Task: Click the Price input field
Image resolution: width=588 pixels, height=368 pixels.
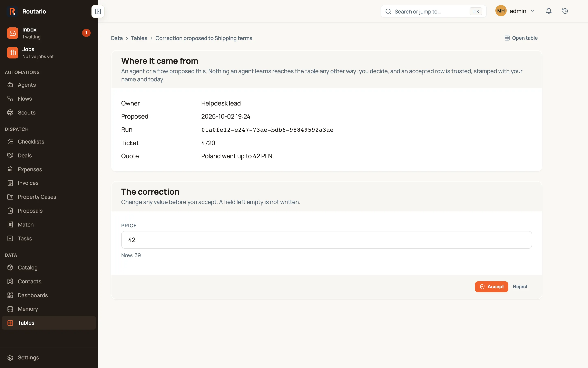Action: (x=326, y=240)
